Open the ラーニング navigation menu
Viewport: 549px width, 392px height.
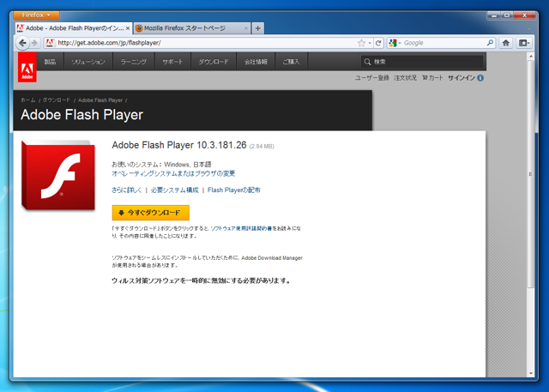click(x=134, y=62)
